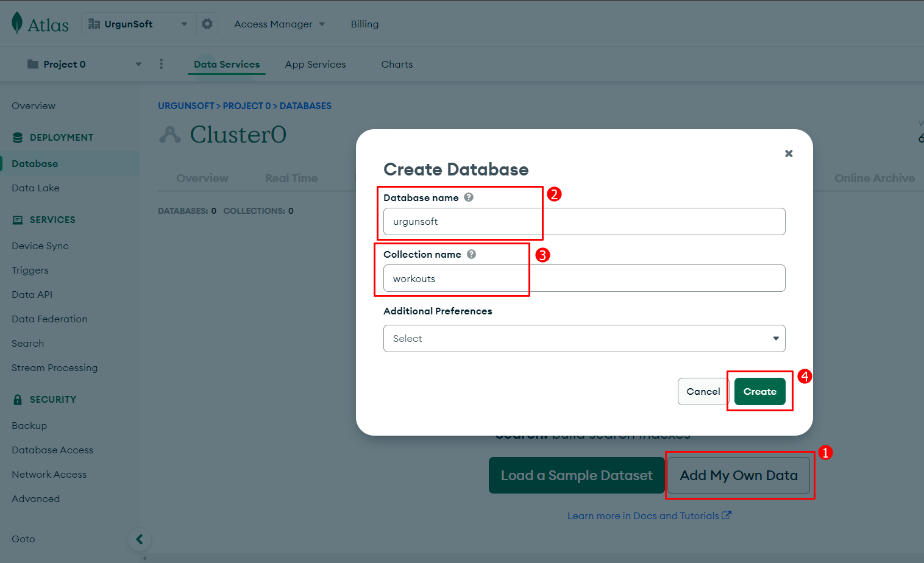Image resolution: width=924 pixels, height=563 pixels.
Task: Click the Services section icon
Action: [x=18, y=220]
